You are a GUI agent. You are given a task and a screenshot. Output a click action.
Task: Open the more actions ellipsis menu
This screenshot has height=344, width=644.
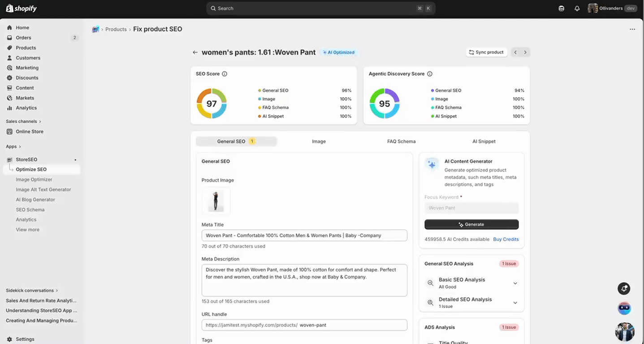click(x=632, y=29)
